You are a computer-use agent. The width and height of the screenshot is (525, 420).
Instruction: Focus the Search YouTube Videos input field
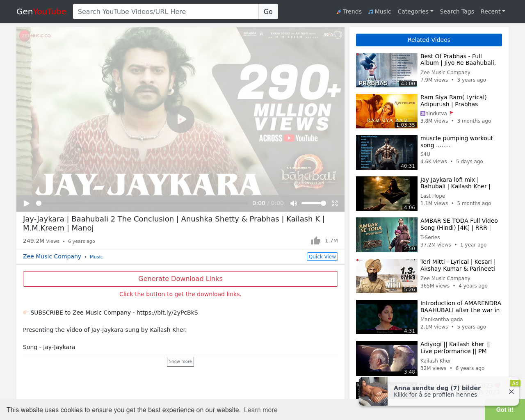tap(166, 11)
